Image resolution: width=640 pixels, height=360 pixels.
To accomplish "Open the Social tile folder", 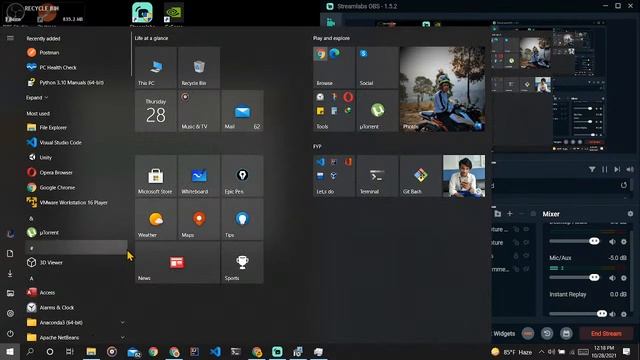I will tap(377, 67).
